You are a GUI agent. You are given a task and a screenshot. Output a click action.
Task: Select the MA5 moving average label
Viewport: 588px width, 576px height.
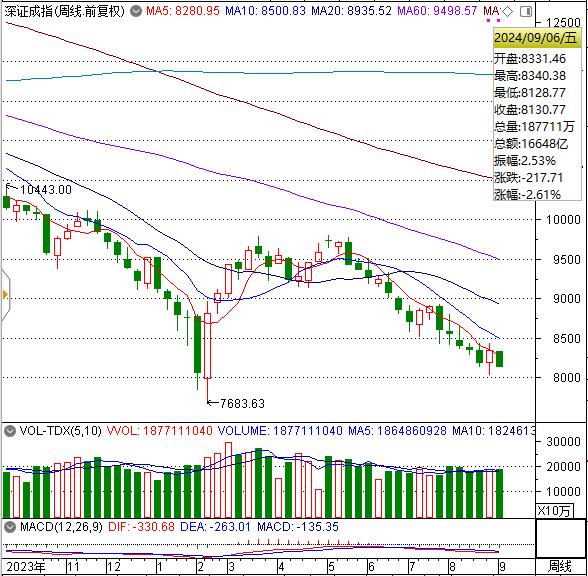point(183,11)
